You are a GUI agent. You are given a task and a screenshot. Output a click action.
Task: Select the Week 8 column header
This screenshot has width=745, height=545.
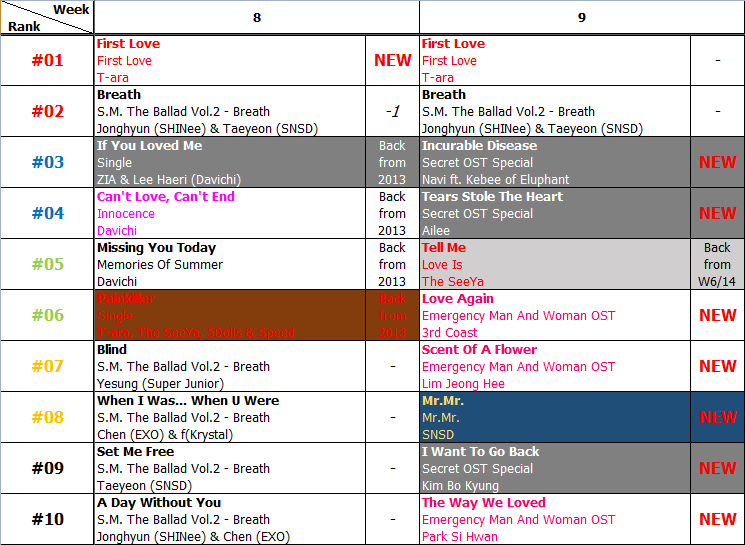click(x=257, y=18)
